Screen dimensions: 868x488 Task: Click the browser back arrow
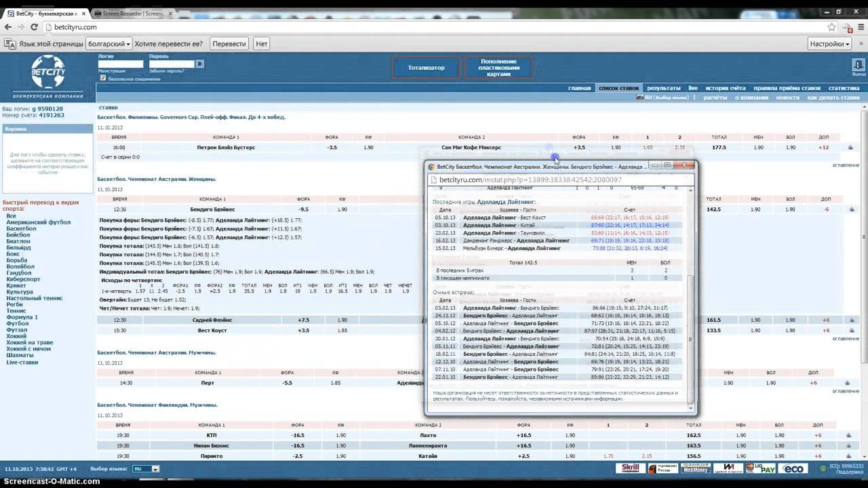(8, 27)
